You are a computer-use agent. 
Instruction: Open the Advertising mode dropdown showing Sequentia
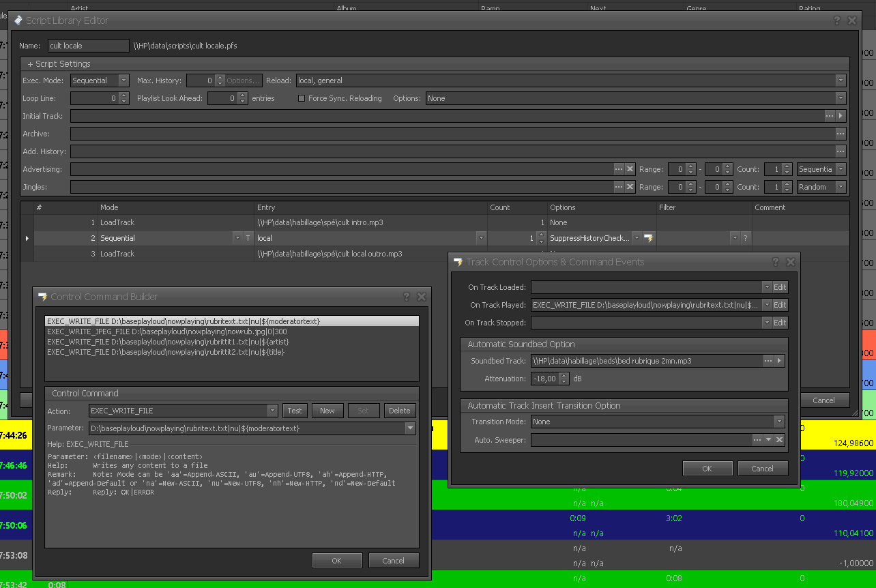841,169
